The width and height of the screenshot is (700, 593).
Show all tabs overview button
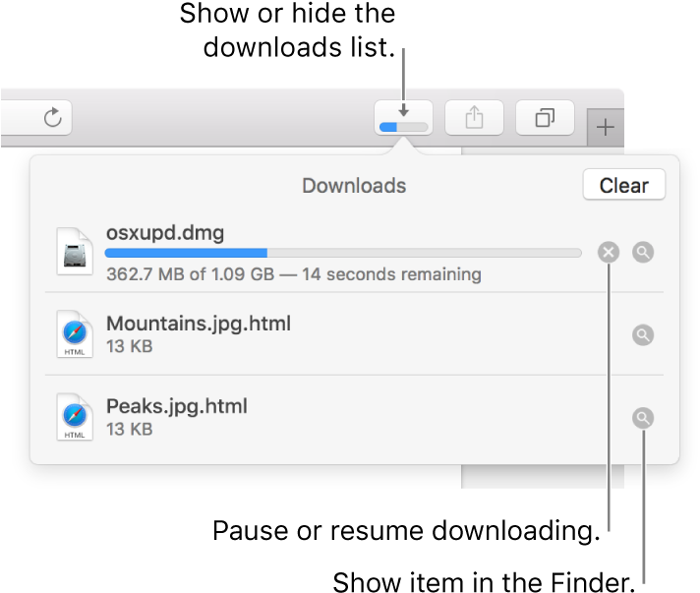pos(545,117)
